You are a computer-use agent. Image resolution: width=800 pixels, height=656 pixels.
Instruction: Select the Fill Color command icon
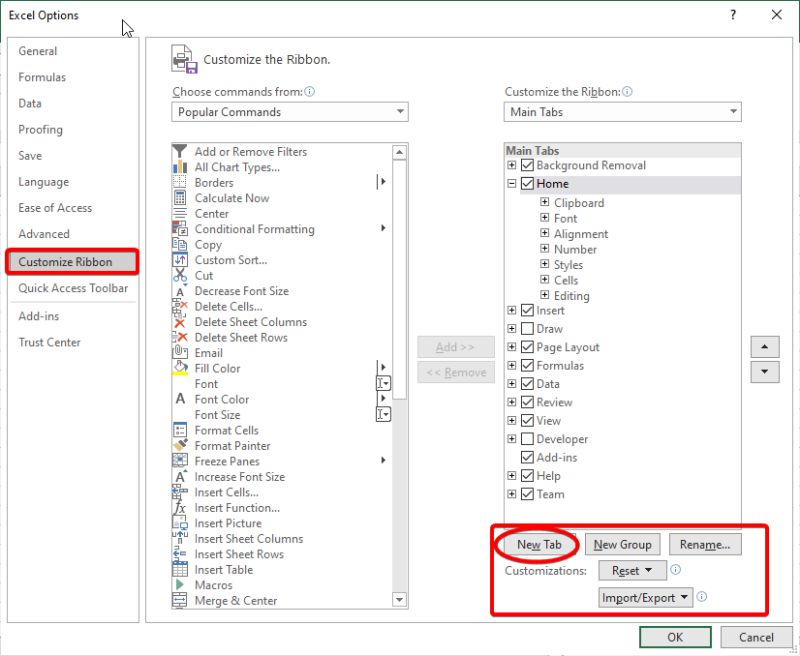point(181,368)
